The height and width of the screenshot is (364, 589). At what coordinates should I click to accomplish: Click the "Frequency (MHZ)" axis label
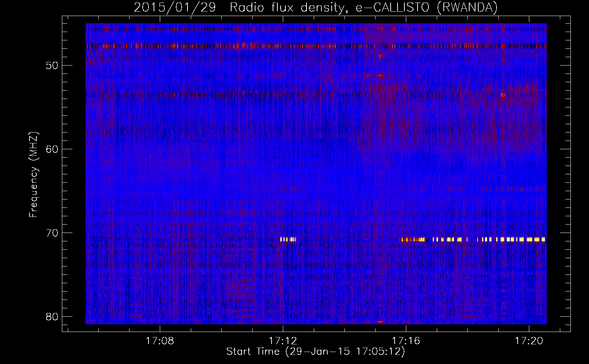[33, 175]
